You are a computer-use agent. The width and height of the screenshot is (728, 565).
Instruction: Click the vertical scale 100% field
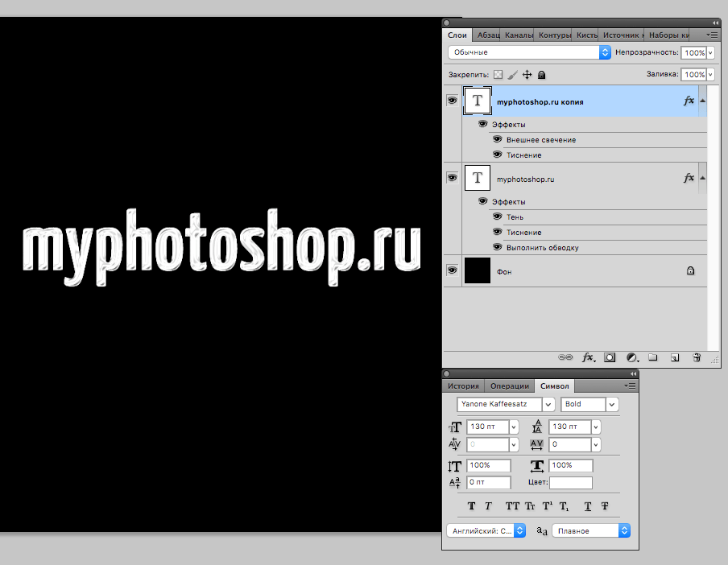coord(488,466)
